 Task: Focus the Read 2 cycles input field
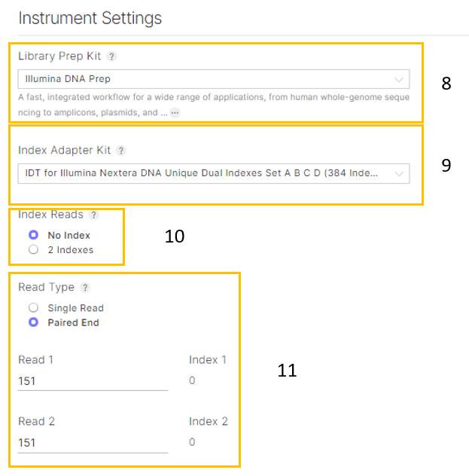coord(92,443)
